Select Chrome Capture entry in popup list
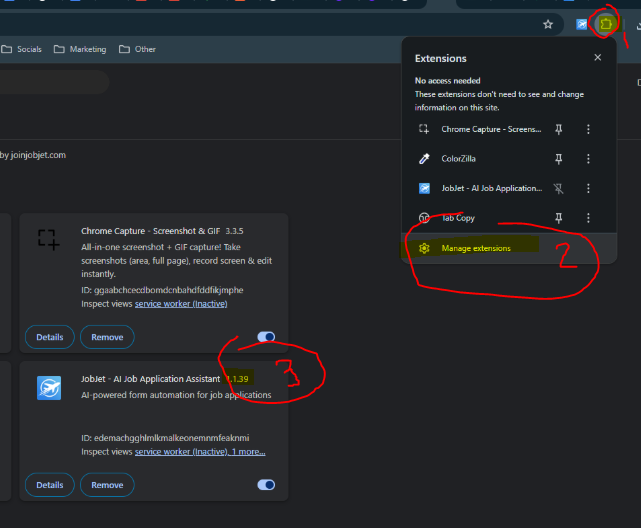Viewport: 641px width, 528px height. 491,129
